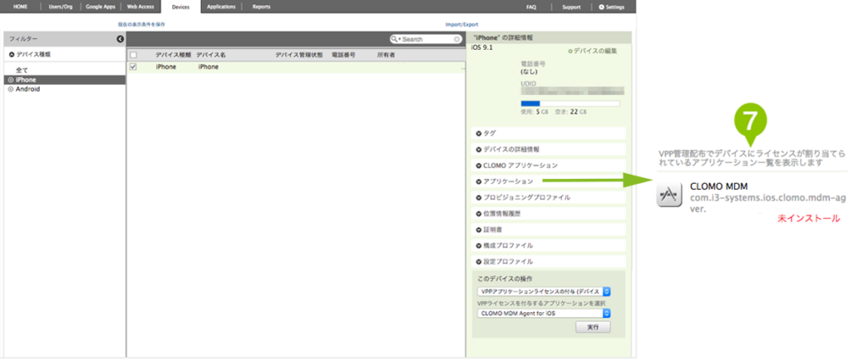Open the Reports tab
The image size is (868, 362).
point(261,7)
